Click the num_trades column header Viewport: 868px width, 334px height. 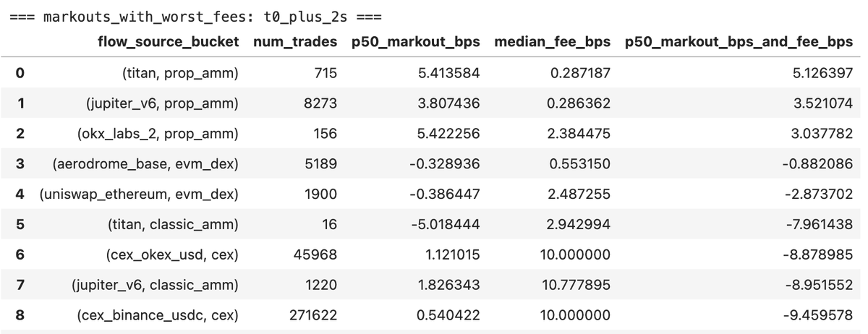pos(295,43)
